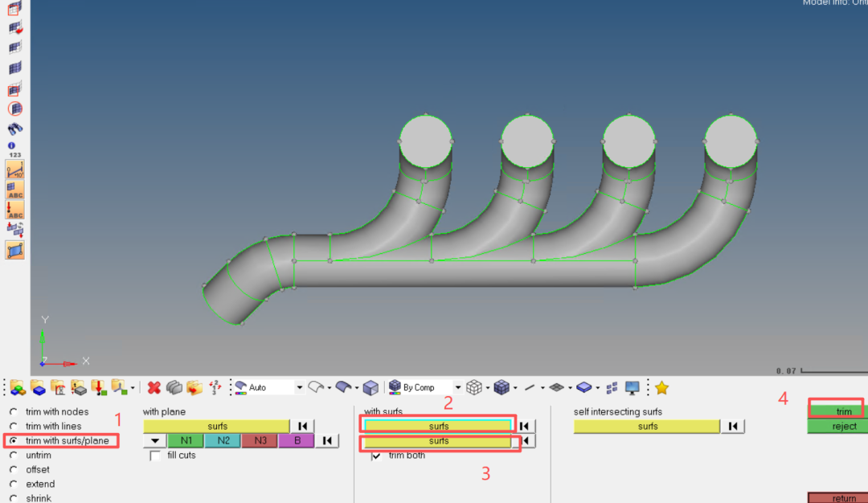Click the folder with red down-arrow import icon

(99, 388)
